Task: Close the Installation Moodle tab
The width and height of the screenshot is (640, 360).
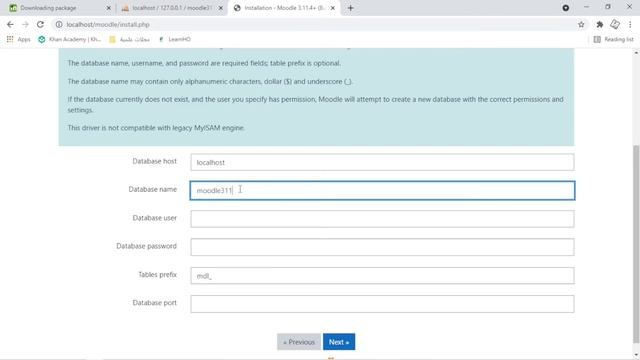Action: click(x=333, y=8)
